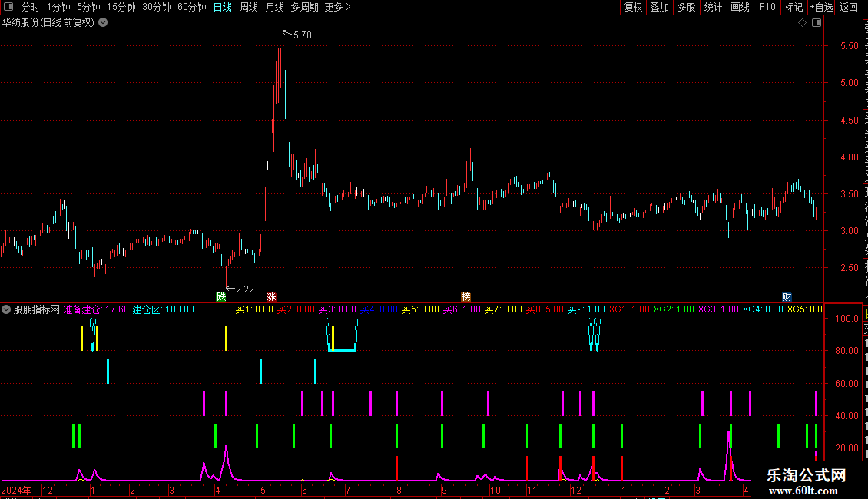Viewport: 868px width, 499px height.
Task: Click the green 跌 marker
Action: [x=221, y=296]
